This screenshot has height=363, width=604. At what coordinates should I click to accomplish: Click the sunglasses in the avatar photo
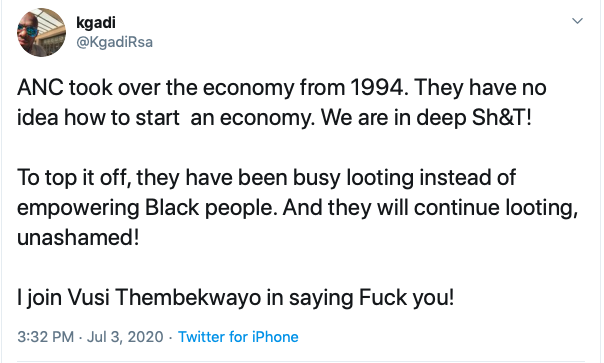point(28,30)
